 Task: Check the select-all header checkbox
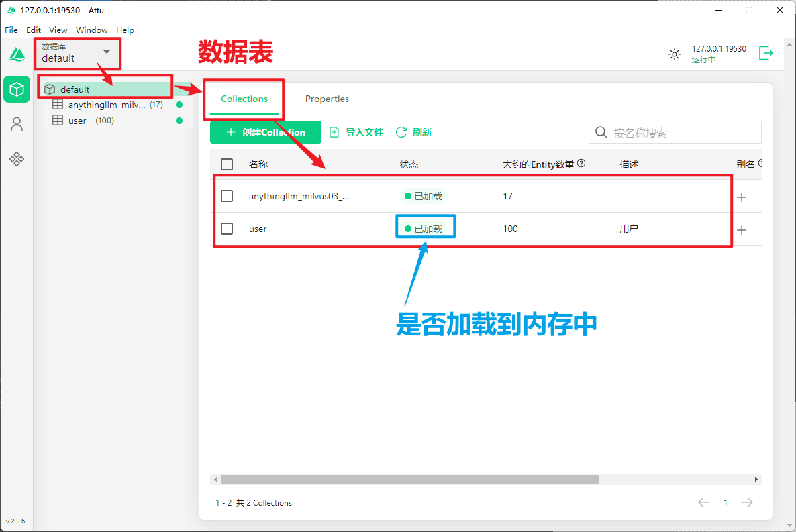click(227, 164)
